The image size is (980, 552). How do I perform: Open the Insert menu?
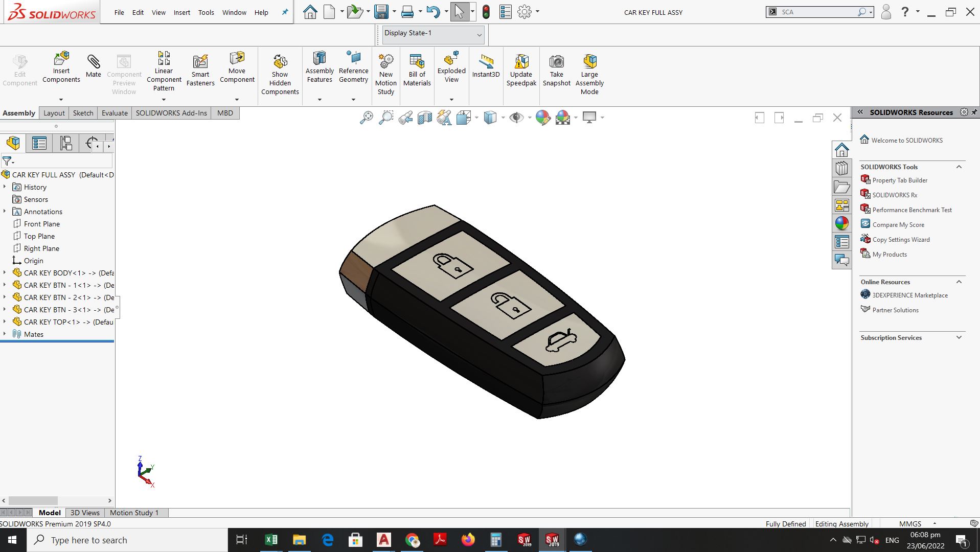click(181, 12)
